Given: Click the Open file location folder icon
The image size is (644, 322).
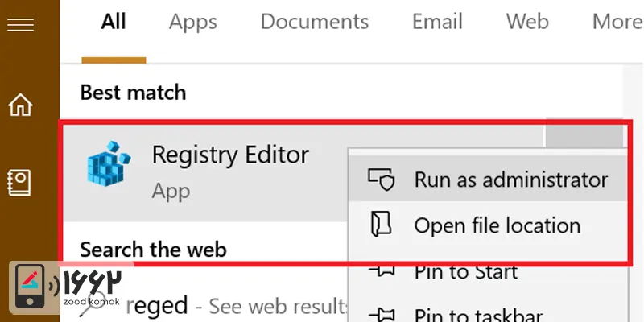Looking at the screenshot, I should pyautogui.click(x=379, y=225).
